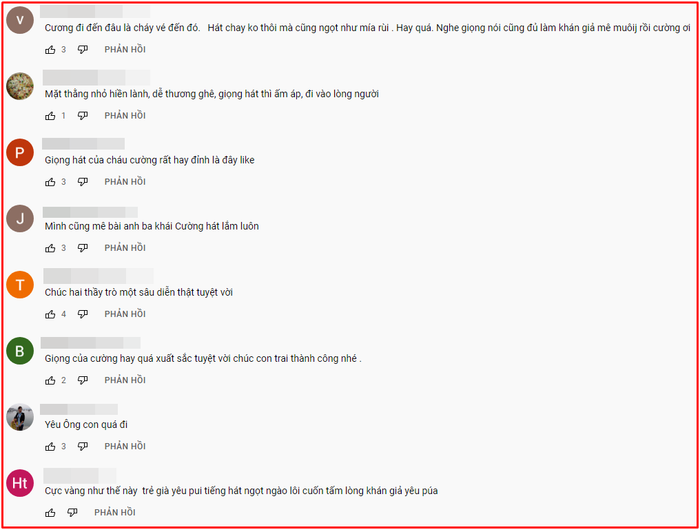
Task: Dislike comment about 'bài anh ba khải'
Action: (x=83, y=248)
